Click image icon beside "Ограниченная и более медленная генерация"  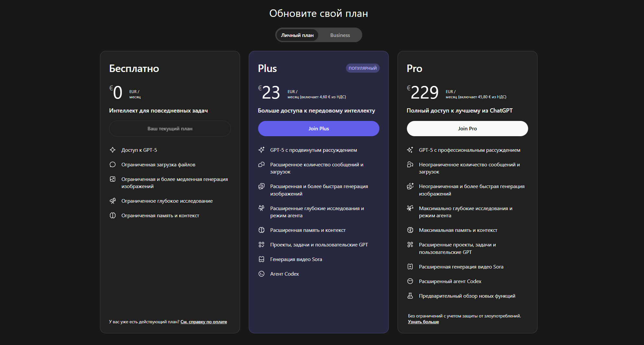112,179
